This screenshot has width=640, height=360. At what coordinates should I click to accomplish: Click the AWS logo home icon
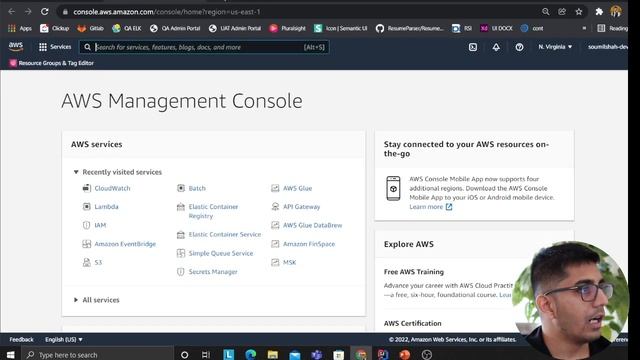click(16, 47)
